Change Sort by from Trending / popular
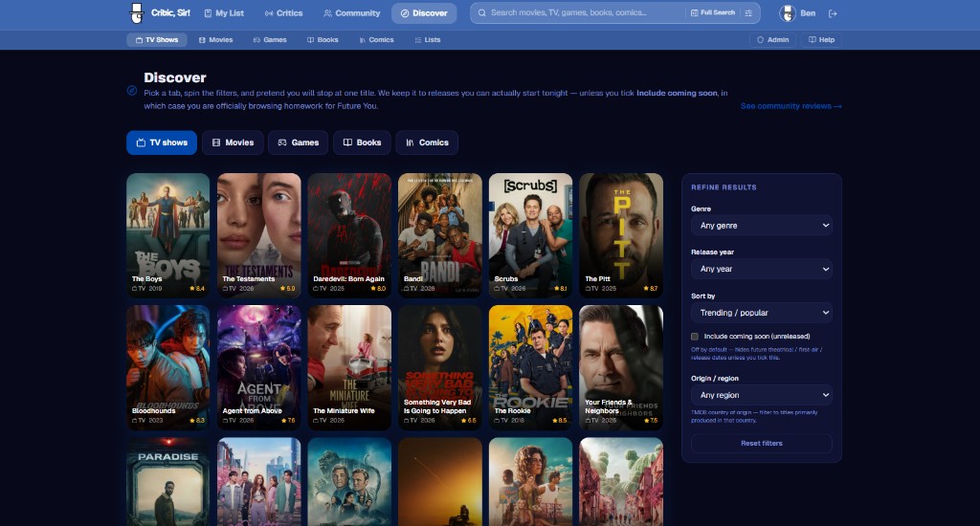The height and width of the screenshot is (526, 980). click(761, 313)
